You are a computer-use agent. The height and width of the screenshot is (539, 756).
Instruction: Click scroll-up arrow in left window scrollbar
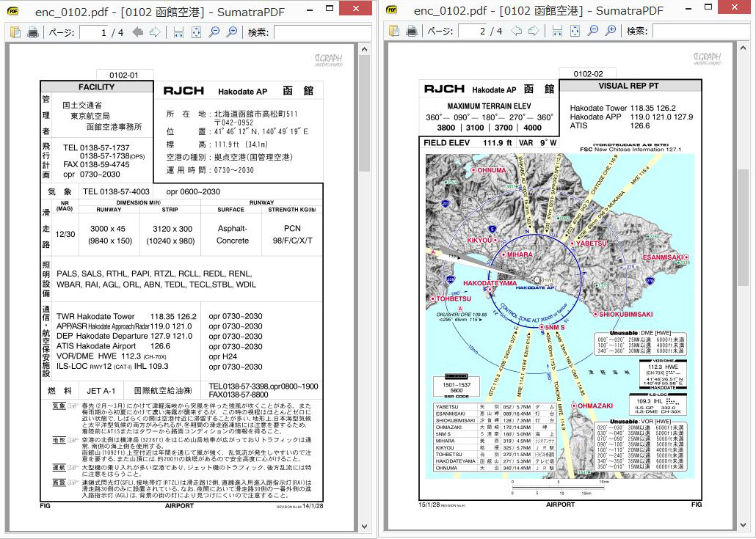click(x=365, y=49)
